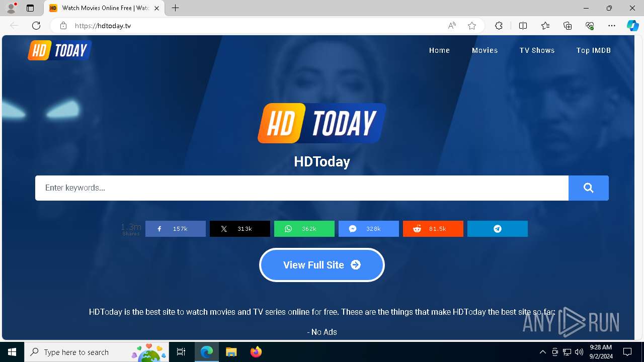Open the Favorites list
This screenshot has height=362, width=644.
(545, 26)
